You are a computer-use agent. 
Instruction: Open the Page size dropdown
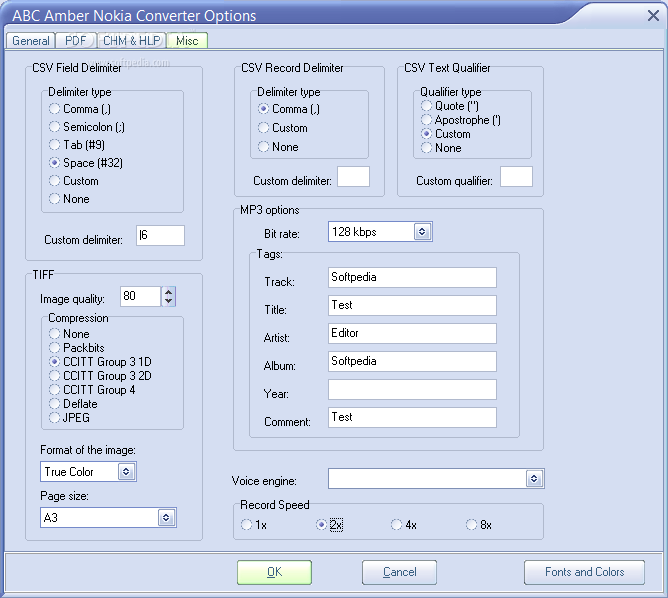166,518
